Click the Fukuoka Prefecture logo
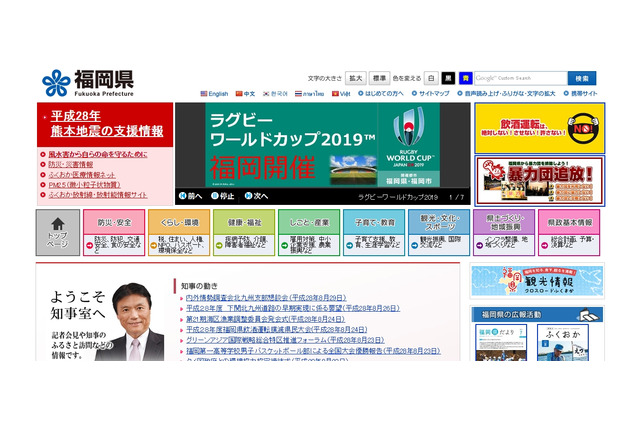 88,83
